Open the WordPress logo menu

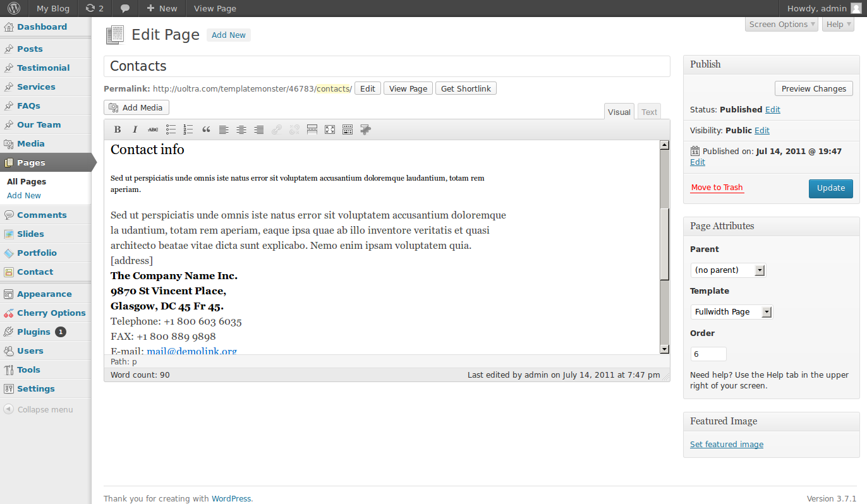14,8
